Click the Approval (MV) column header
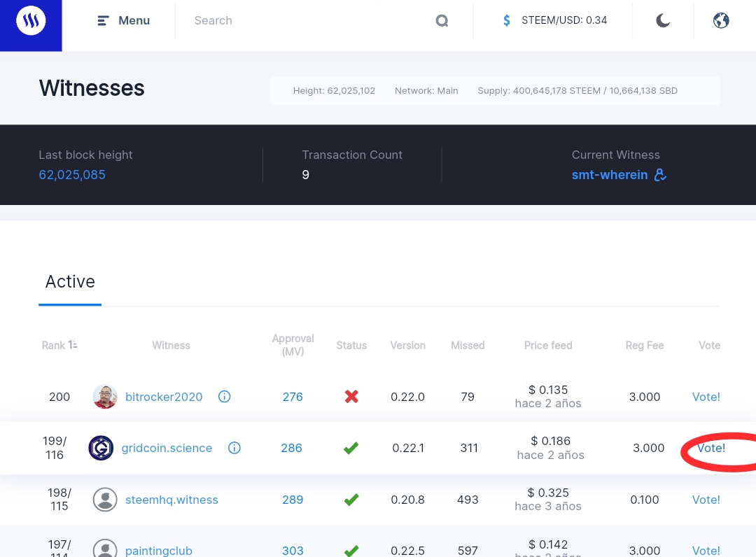This screenshot has height=557, width=756. [293, 345]
